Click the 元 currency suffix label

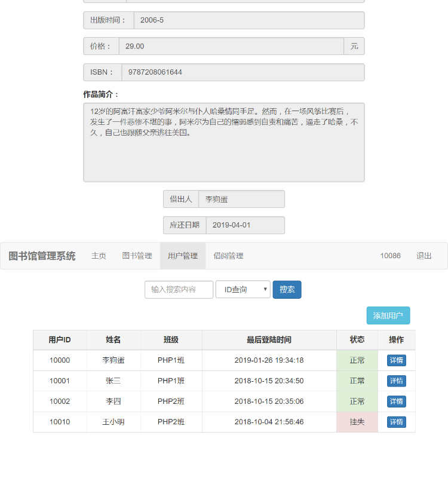coord(354,47)
